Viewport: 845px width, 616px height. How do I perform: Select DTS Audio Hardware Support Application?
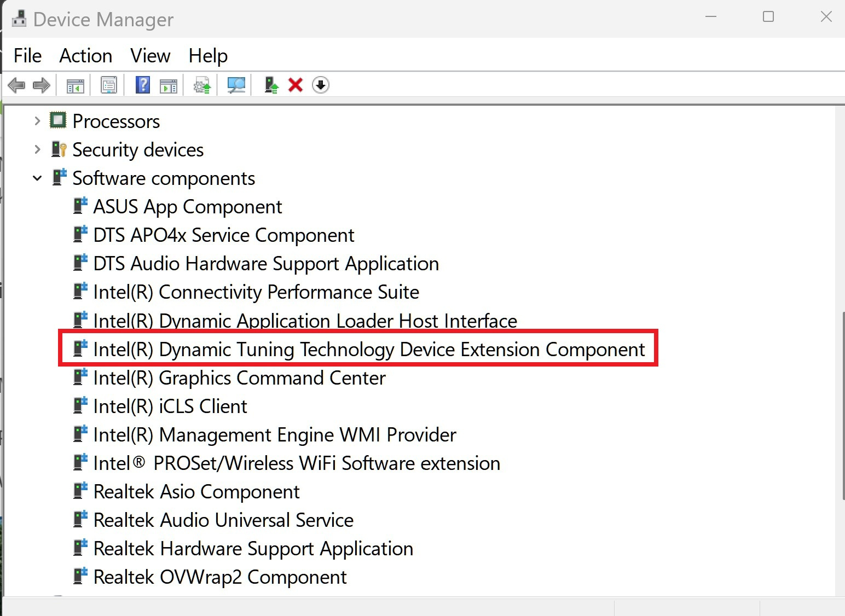click(266, 264)
